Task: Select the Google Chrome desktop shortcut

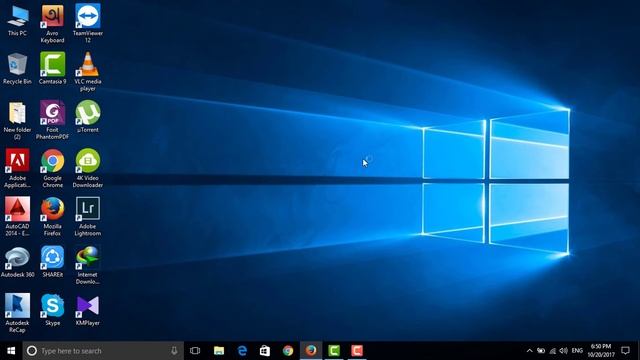Action: pyautogui.click(x=52, y=169)
